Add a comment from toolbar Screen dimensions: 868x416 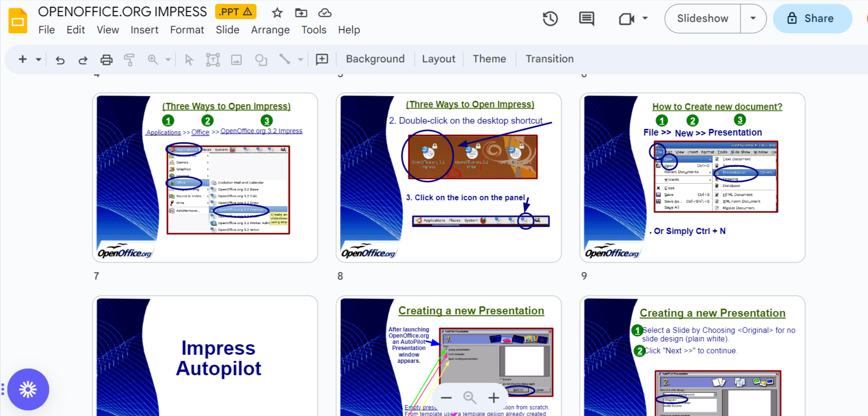point(322,59)
